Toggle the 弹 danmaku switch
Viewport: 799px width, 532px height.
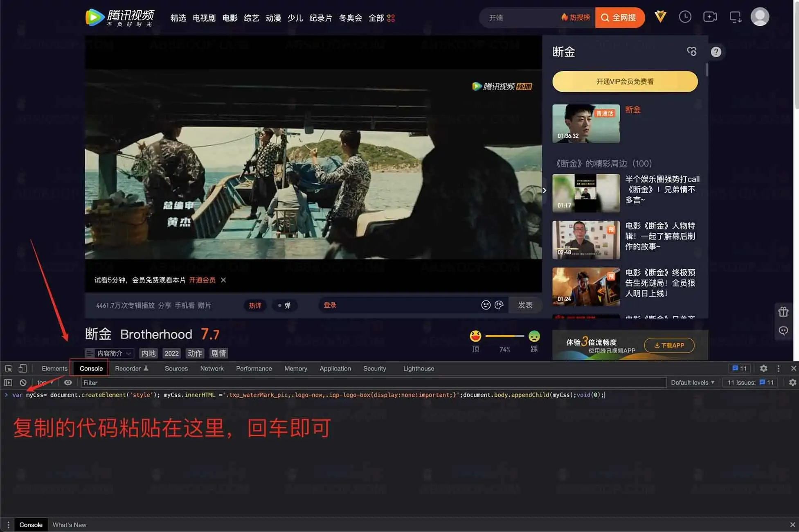[x=284, y=305]
